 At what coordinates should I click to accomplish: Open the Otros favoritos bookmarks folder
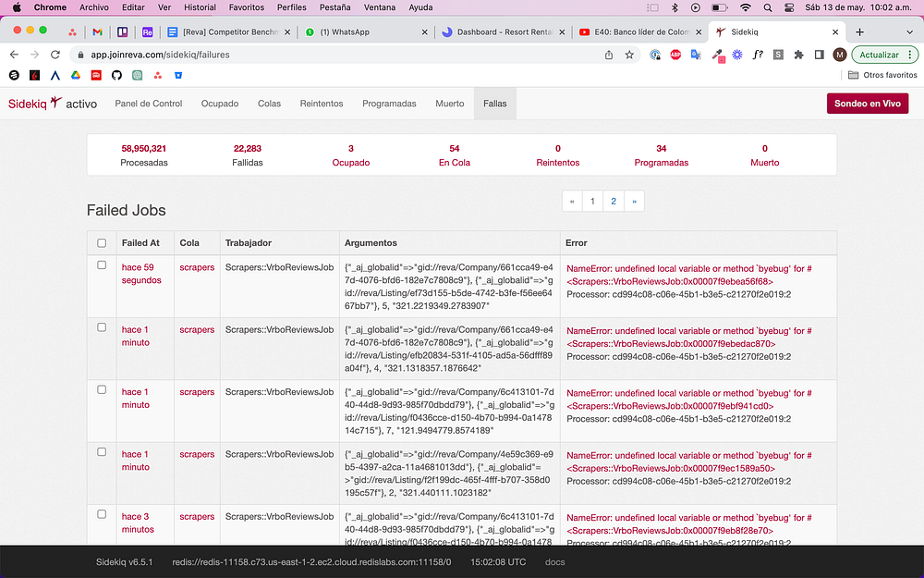(882, 75)
